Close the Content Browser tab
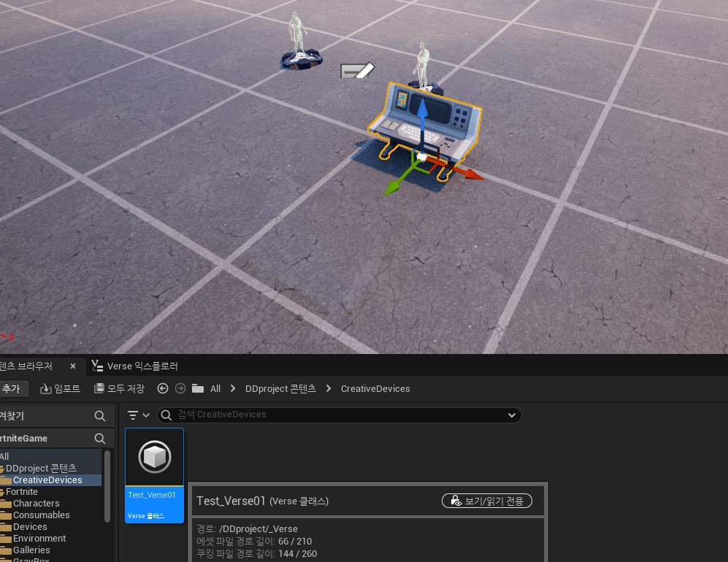The width and height of the screenshot is (728, 562). (x=73, y=366)
